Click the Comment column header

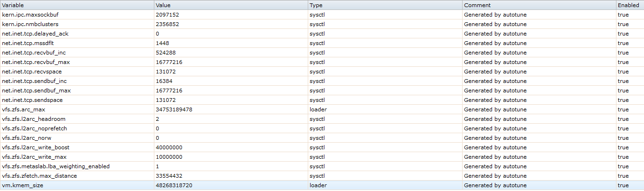tap(477, 5)
